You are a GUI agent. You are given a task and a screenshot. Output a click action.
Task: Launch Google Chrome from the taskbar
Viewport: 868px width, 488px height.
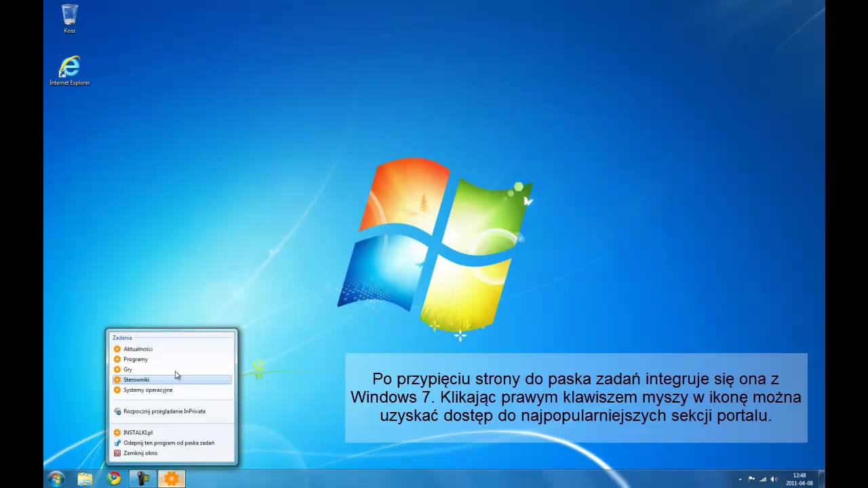tap(114, 479)
